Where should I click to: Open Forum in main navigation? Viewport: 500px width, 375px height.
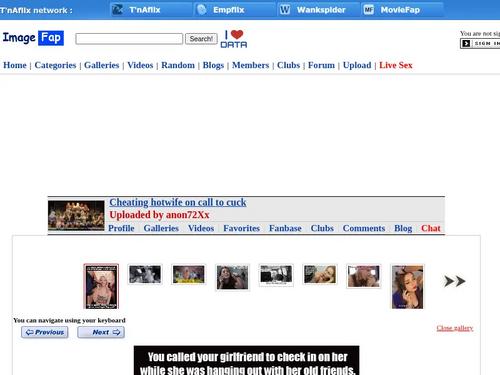coord(321,65)
